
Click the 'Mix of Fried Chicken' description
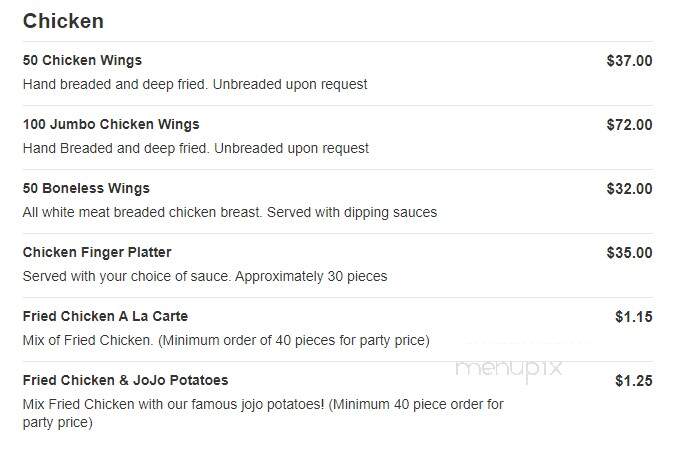tap(226, 340)
